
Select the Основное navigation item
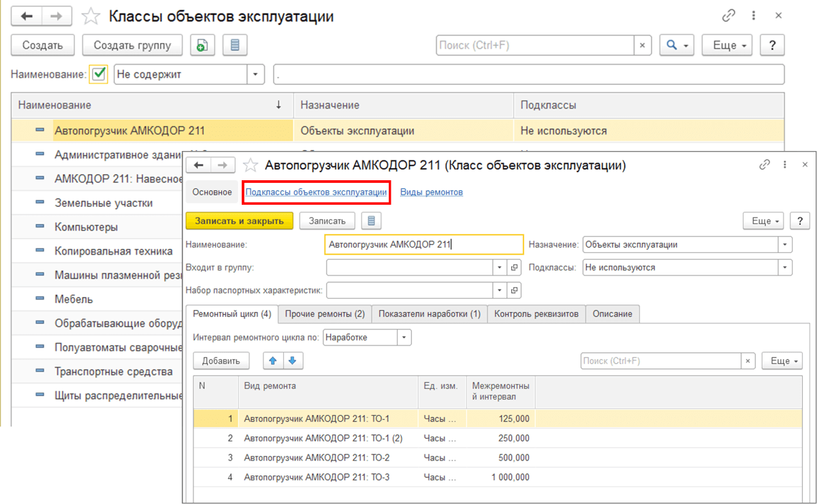(212, 192)
